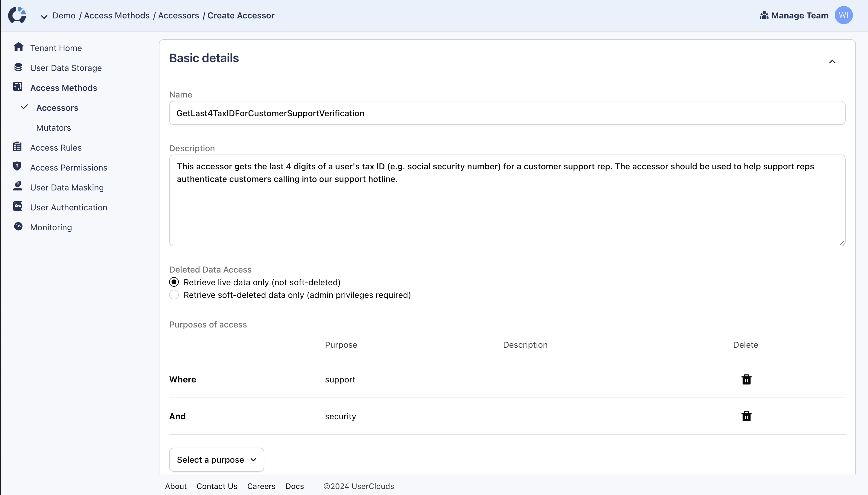Select Retrieve soft-deleted data only option

click(x=174, y=294)
